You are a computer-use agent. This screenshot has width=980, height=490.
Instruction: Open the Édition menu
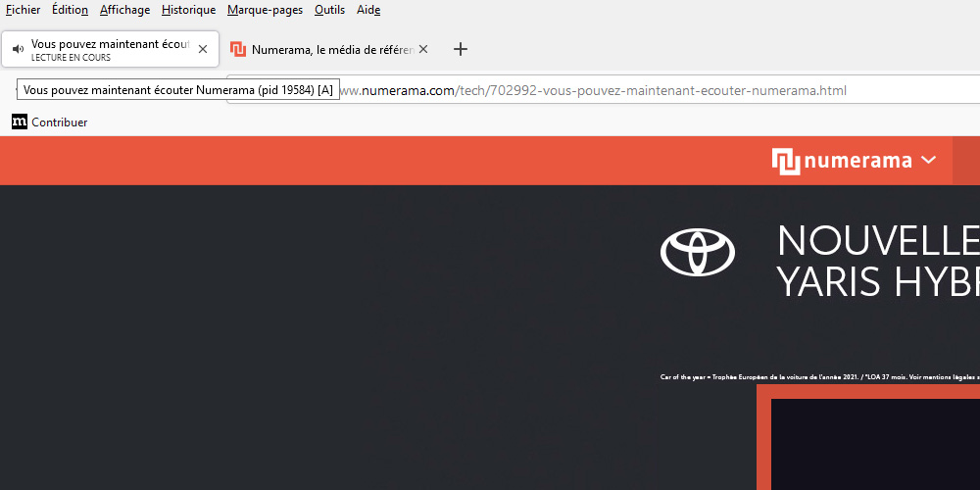point(70,10)
